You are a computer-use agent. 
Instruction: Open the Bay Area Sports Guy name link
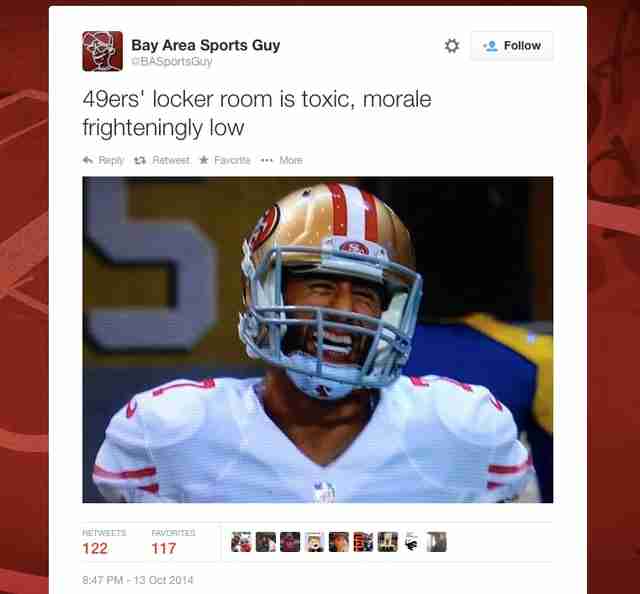tap(206, 45)
